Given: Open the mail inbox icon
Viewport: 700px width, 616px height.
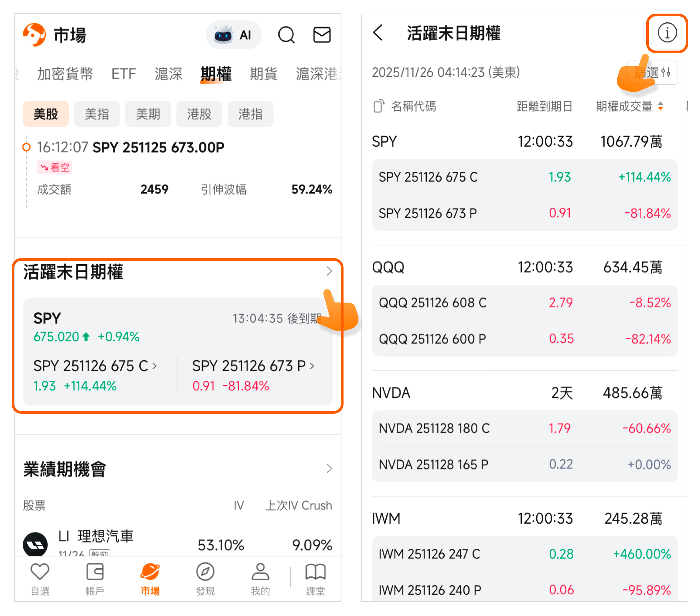Looking at the screenshot, I should tap(321, 35).
